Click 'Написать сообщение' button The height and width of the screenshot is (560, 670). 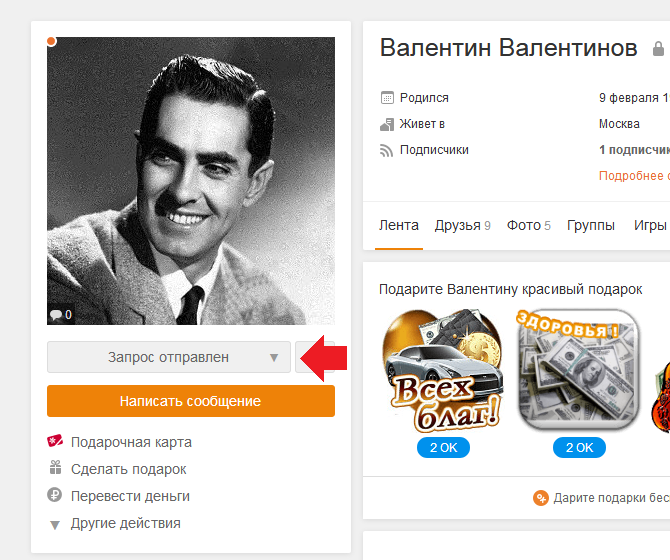pos(191,401)
